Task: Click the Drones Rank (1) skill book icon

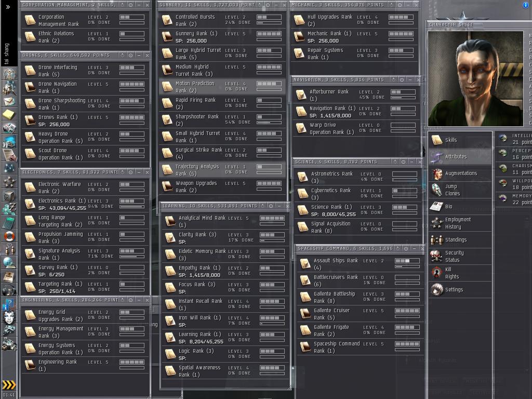Action: click(x=30, y=121)
